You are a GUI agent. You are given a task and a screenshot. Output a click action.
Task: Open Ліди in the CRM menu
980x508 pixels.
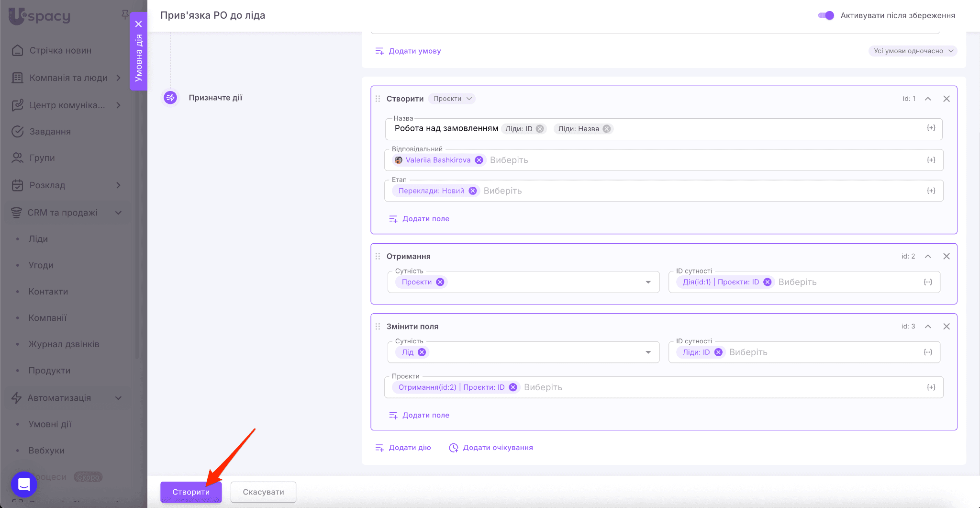pos(38,239)
